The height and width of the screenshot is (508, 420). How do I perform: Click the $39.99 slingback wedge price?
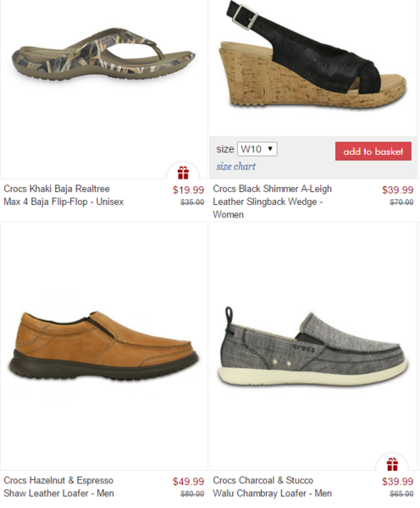(x=398, y=190)
